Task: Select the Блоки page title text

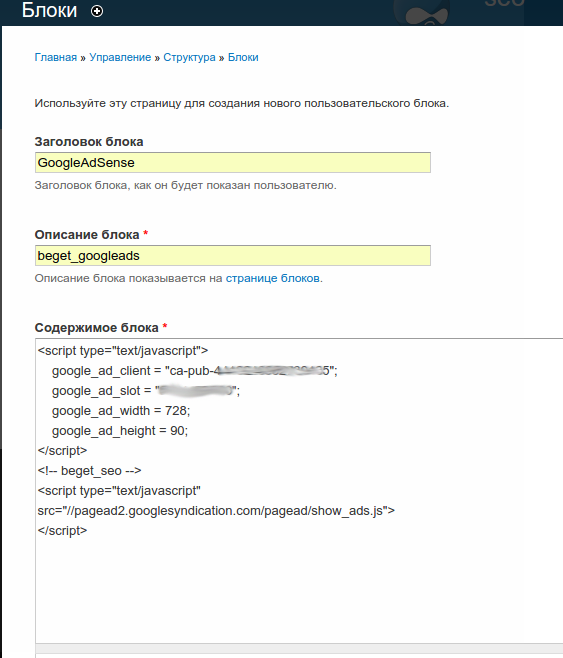Action: pos(50,10)
